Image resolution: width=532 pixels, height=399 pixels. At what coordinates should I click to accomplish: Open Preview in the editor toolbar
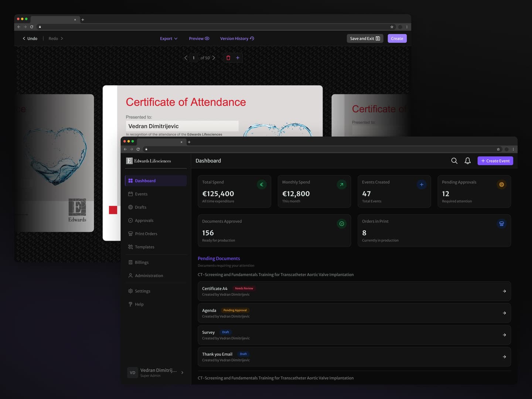pos(199,38)
